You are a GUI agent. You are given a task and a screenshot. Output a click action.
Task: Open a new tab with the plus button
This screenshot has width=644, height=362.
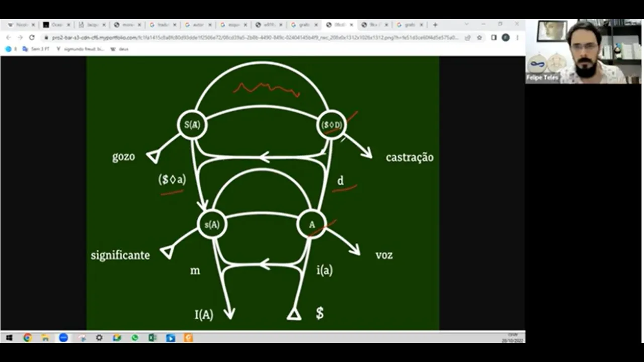(435, 25)
